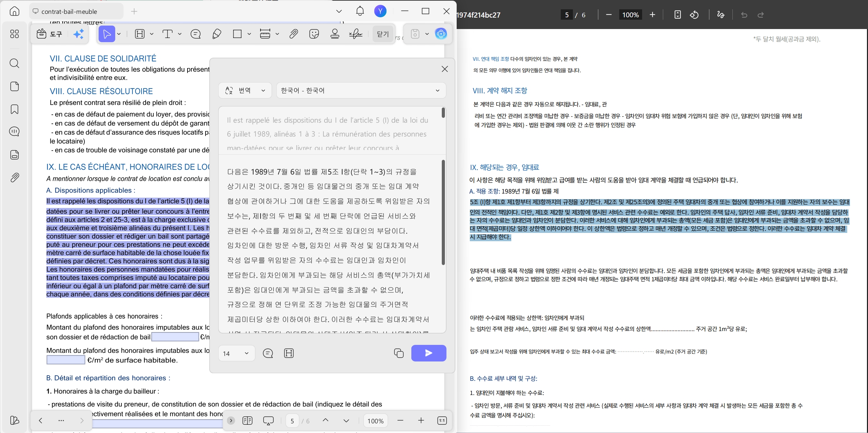This screenshot has width=868, height=433.
Task: Select the cursor pointer tool
Action: (x=107, y=34)
